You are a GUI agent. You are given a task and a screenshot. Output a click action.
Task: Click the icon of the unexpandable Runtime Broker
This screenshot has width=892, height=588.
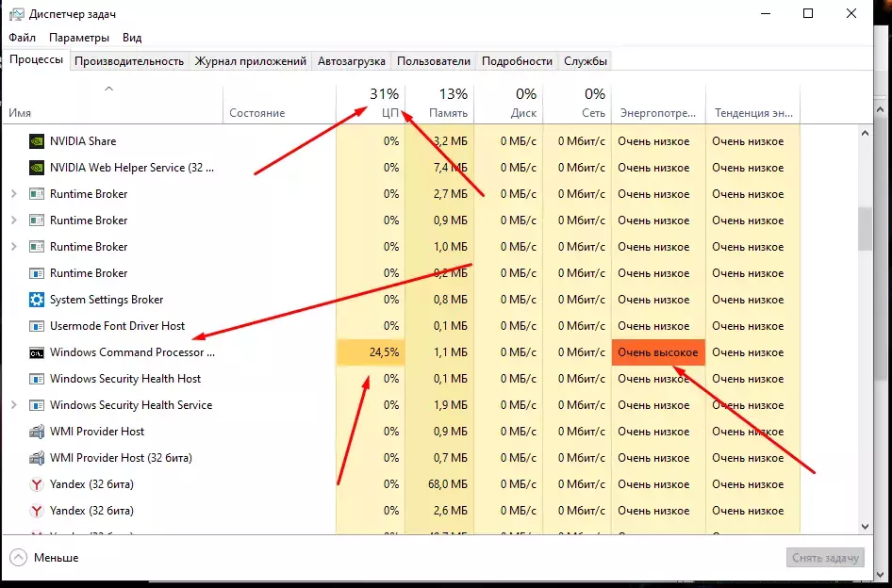coord(37,273)
